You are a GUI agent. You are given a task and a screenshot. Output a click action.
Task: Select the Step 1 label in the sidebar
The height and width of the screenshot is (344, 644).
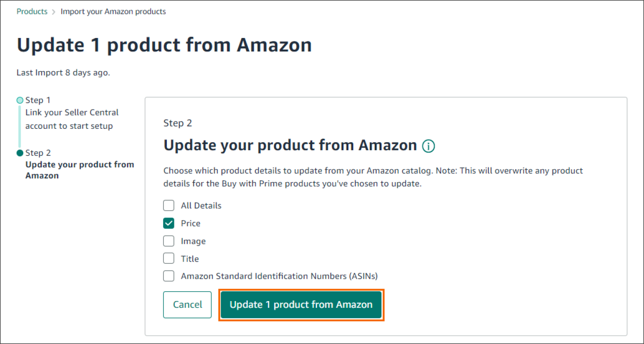coord(38,100)
